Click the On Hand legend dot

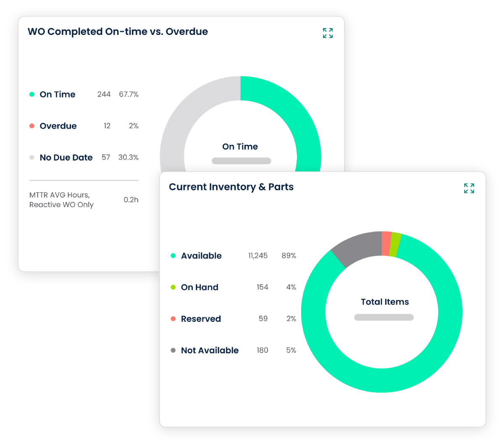(x=173, y=287)
